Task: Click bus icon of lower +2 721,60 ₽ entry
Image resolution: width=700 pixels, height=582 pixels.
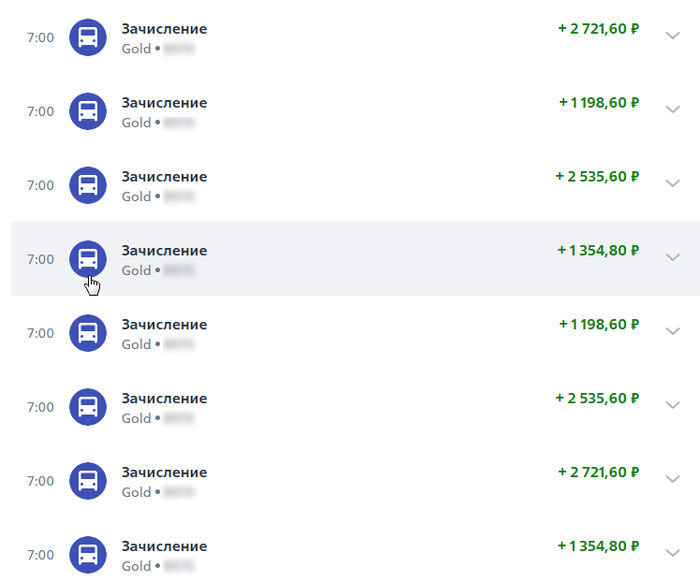Action: point(88,481)
